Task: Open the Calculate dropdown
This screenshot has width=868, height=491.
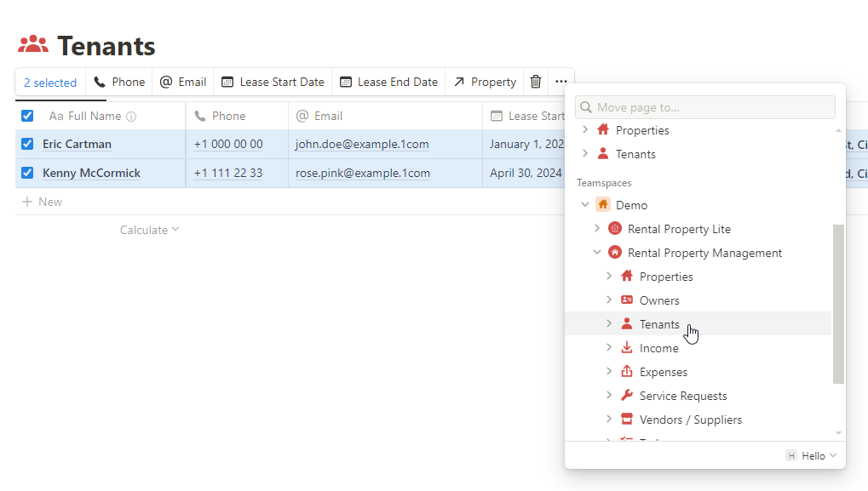Action: [x=149, y=230]
